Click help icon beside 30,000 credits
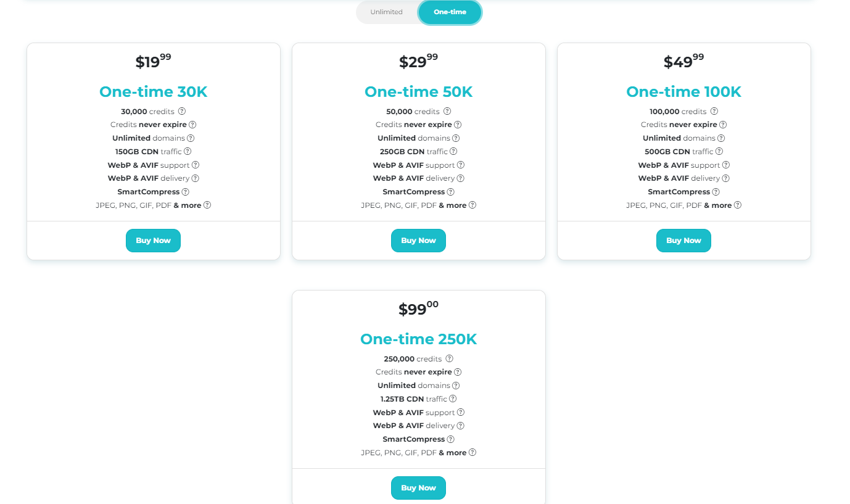850x504 pixels. click(182, 112)
